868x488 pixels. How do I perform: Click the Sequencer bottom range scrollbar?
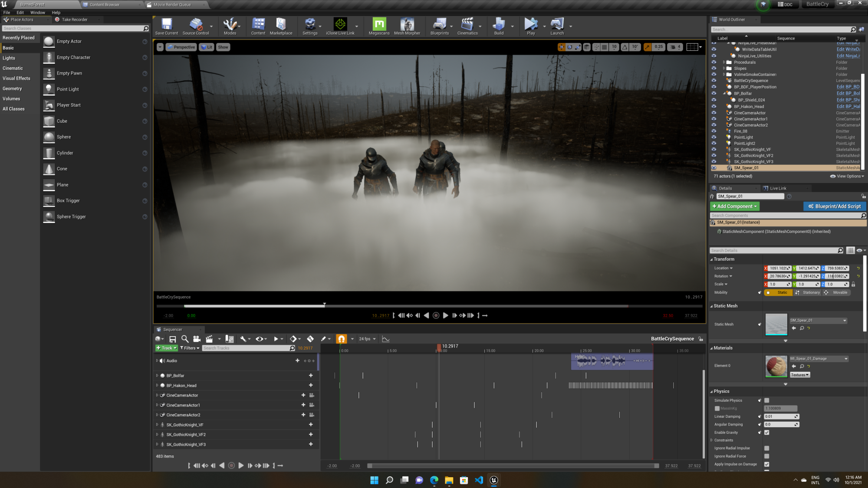click(513, 466)
